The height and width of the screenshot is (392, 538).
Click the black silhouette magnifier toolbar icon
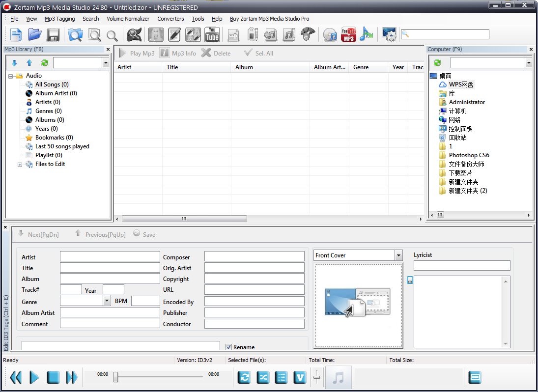tap(134, 35)
